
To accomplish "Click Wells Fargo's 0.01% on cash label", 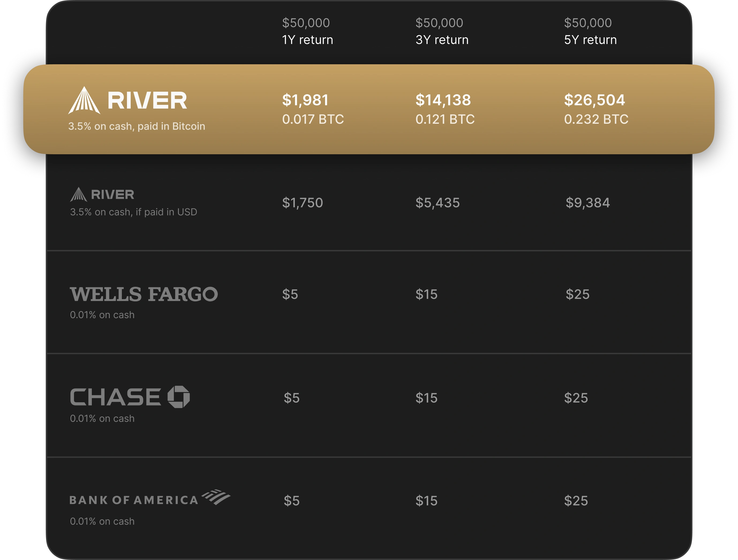I will tap(102, 315).
